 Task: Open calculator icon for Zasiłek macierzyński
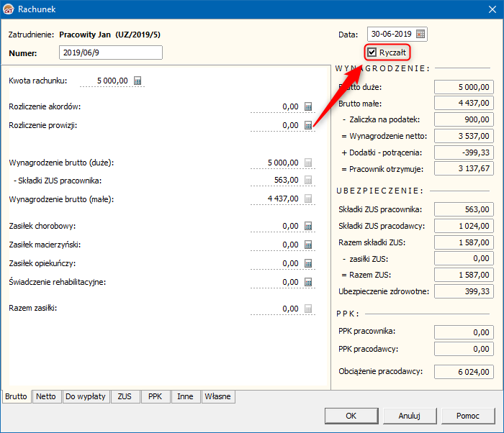click(x=308, y=245)
